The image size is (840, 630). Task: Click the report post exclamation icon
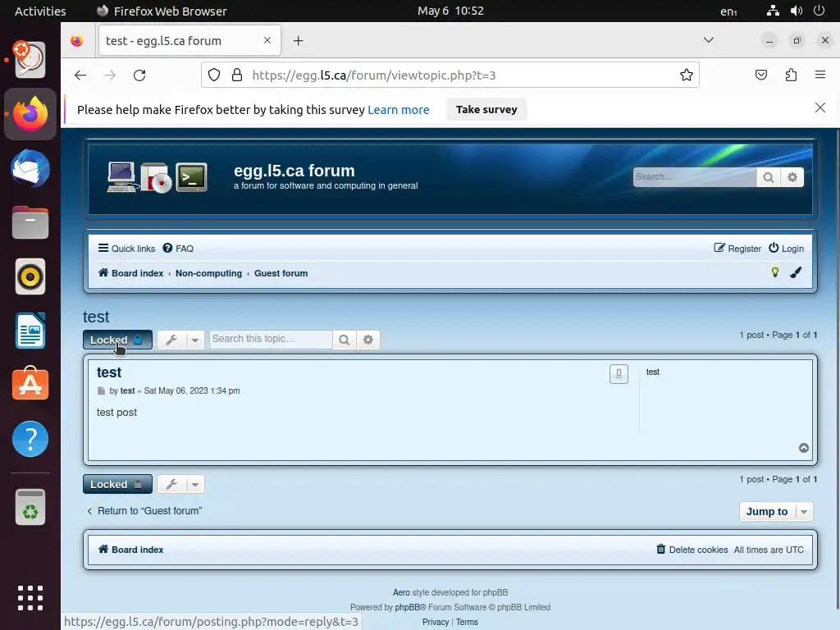(x=619, y=374)
